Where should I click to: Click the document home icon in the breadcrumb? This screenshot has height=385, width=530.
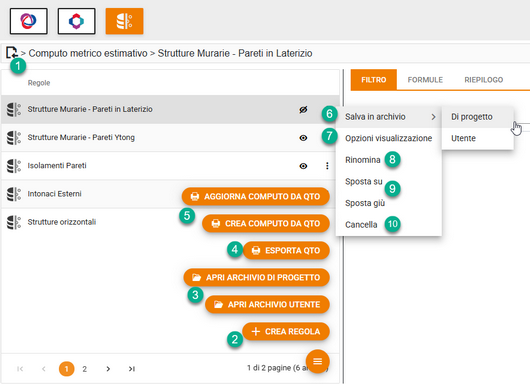(x=12, y=53)
